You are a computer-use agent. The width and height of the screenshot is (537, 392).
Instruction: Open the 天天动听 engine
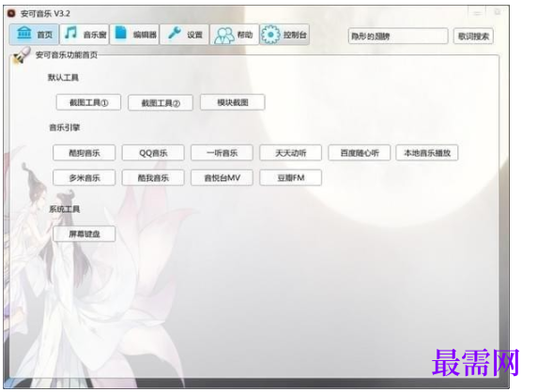click(291, 153)
